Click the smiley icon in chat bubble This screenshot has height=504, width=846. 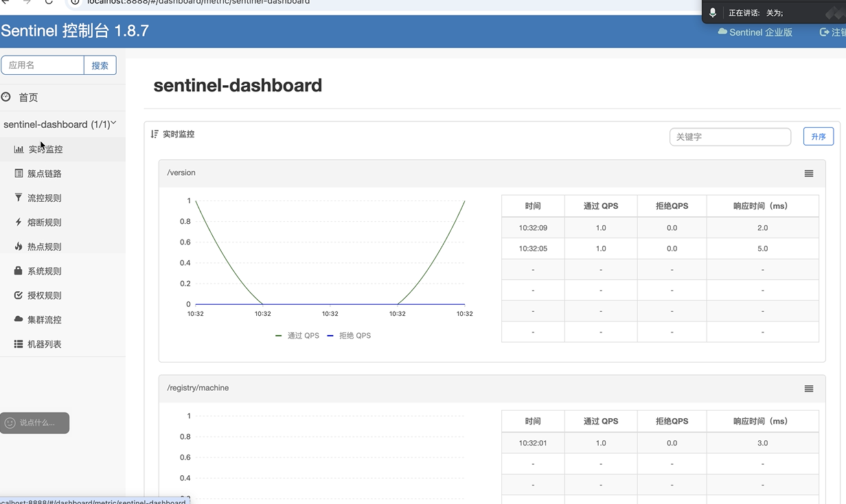10,423
